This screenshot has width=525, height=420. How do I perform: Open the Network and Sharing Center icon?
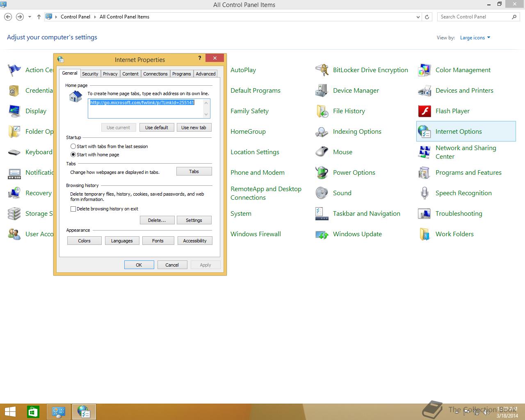425,152
